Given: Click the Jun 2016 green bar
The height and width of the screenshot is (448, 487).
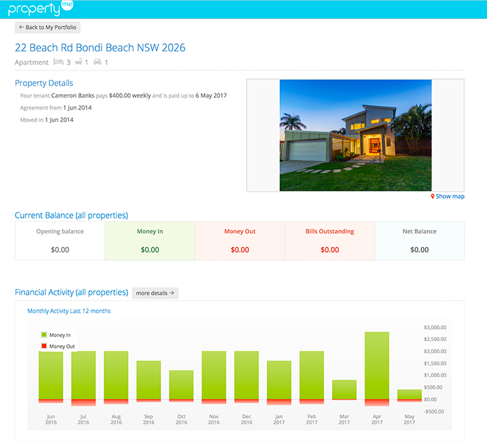Looking at the screenshot, I should point(51,376).
